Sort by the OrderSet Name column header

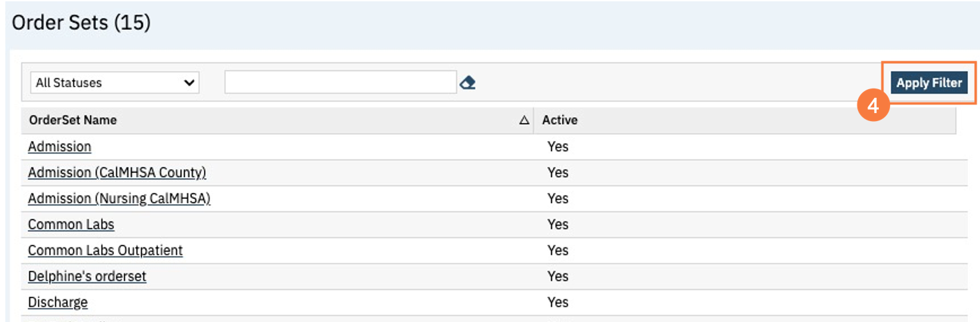pos(73,120)
